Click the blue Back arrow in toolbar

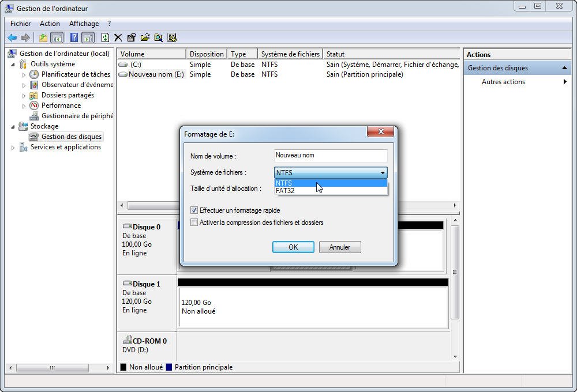pyautogui.click(x=12, y=37)
